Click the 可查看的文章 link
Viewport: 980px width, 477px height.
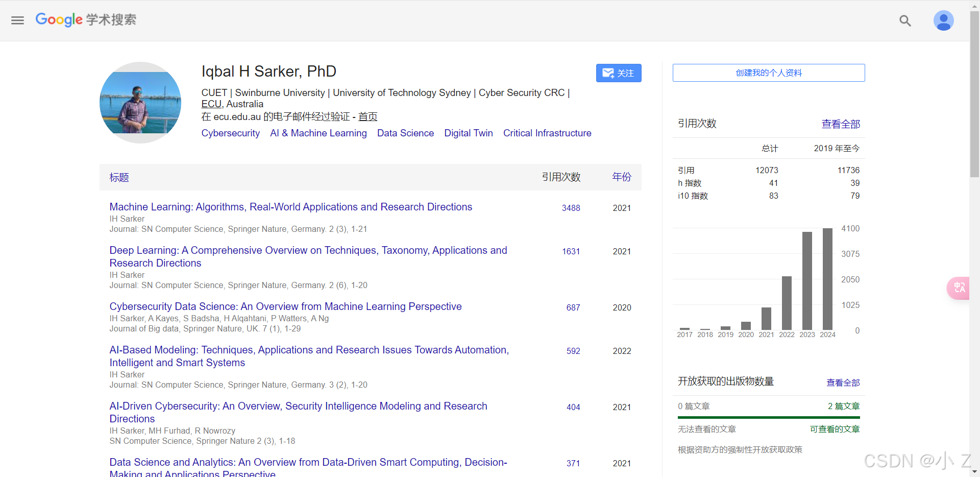(835, 429)
